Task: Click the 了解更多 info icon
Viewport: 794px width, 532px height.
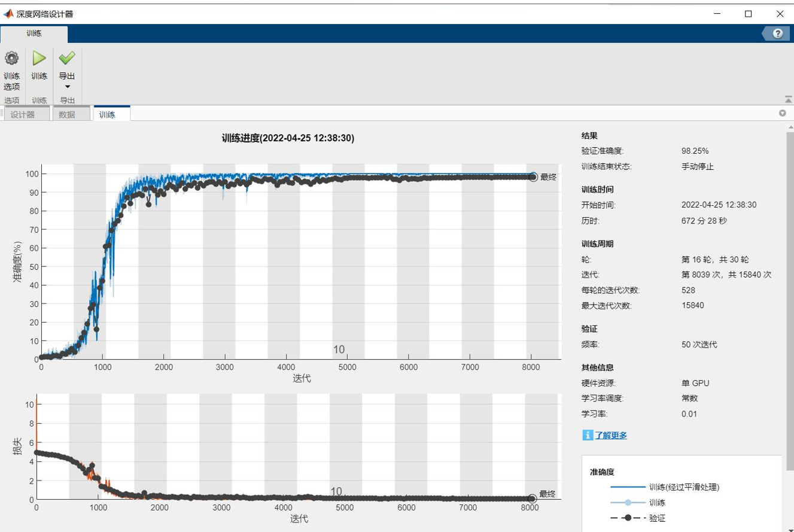Action: (x=588, y=436)
